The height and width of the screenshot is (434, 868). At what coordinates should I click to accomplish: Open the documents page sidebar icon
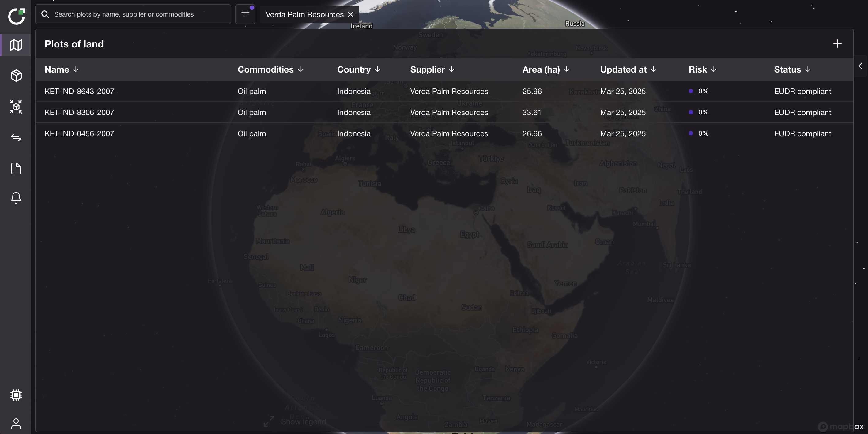tap(16, 168)
